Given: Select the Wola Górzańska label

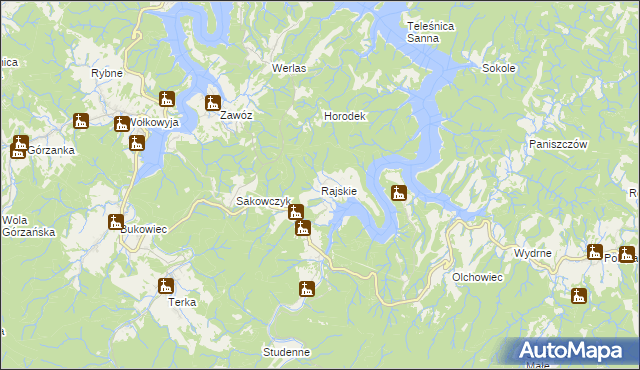Looking at the screenshot, I should pyautogui.click(x=28, y=226).
